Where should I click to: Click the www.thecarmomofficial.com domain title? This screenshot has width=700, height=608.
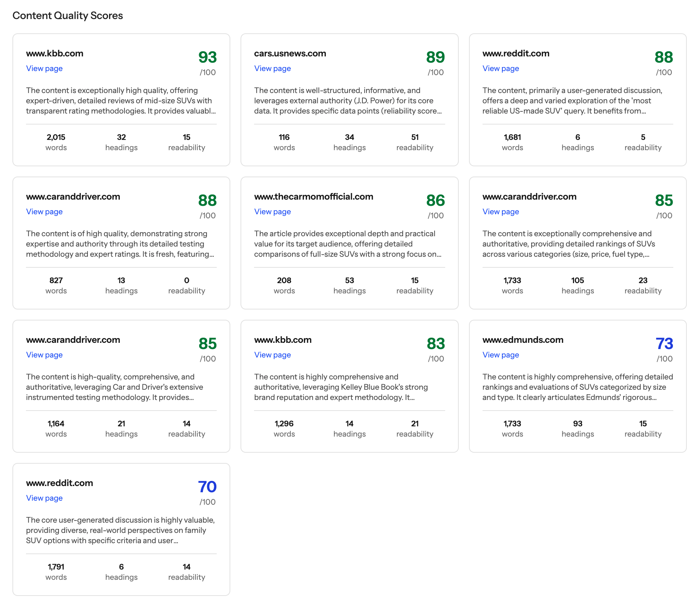(313, 197)
